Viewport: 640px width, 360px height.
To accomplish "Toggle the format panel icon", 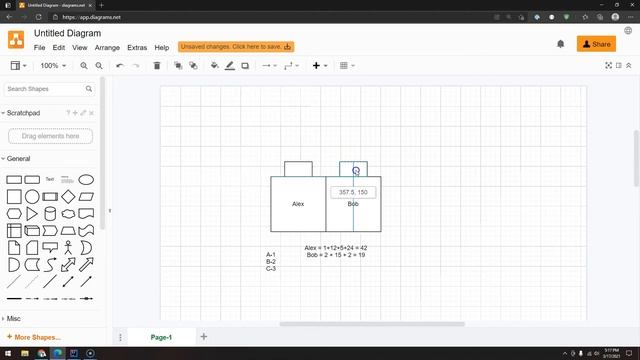I will [x=619, y=65].
